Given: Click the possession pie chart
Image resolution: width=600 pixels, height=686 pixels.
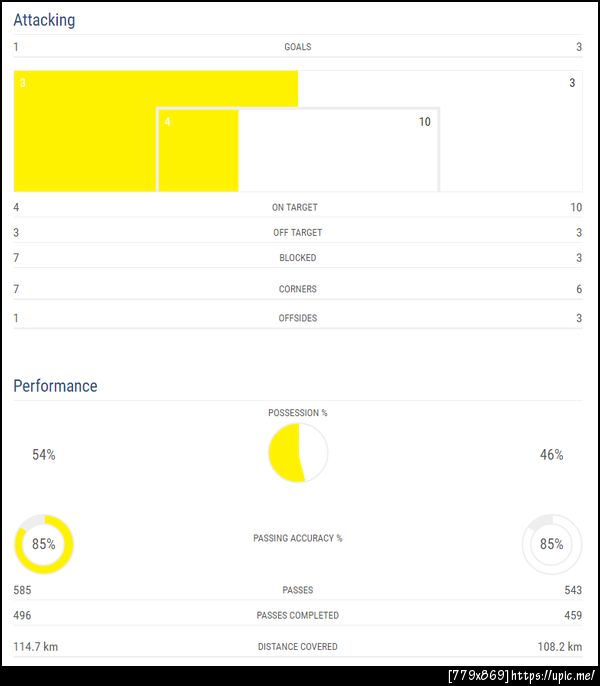Looking at the screenshot, I should coord(298,453).
